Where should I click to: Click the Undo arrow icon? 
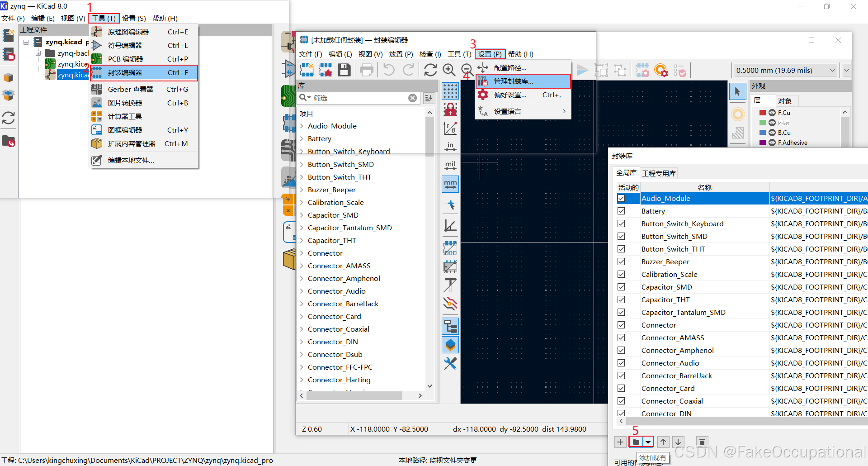pos(389,70)
